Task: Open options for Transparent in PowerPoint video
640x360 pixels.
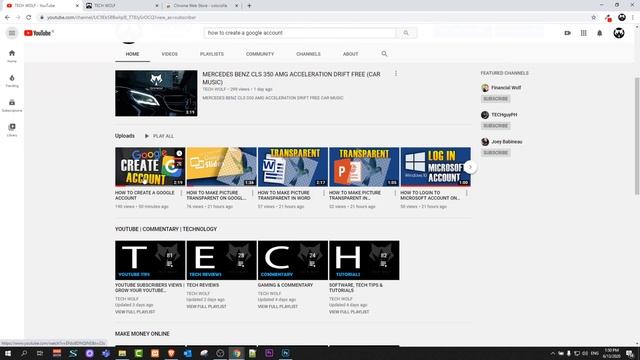Action: coord(396,193)
